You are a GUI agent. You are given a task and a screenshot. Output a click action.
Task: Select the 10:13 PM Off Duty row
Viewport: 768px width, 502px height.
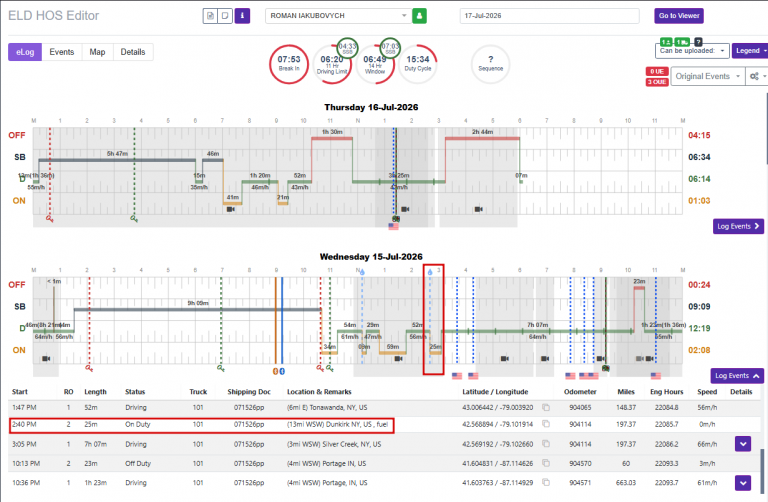[x=384, y=463]
